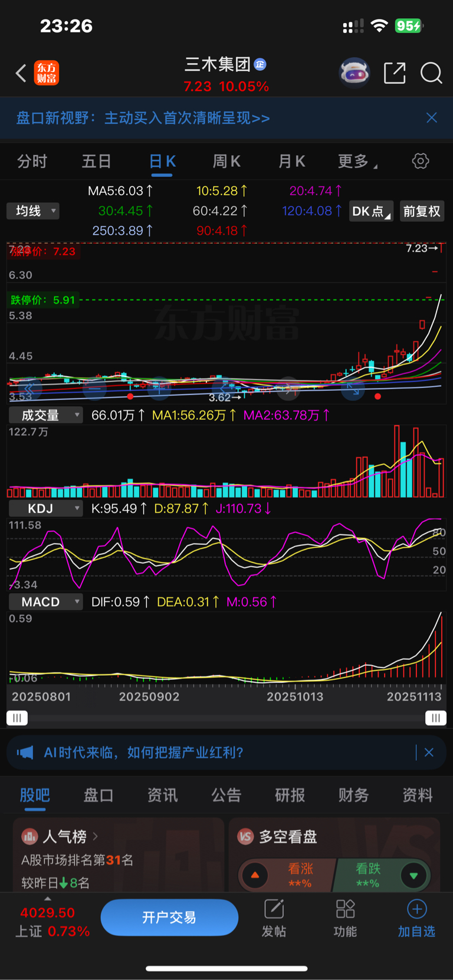The width and height of the screenshot is (453, 980).
Task: Open the search magnifier icon
Action: coord(431,73)
